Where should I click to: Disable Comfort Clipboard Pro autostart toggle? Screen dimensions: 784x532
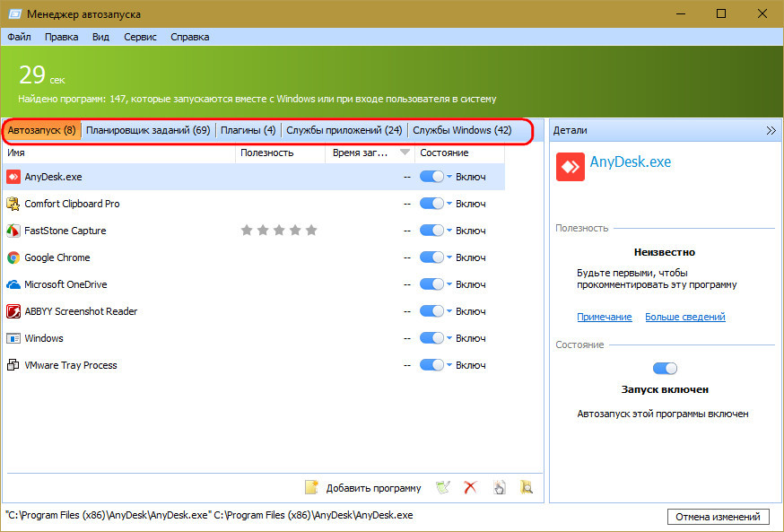[431, 204]
